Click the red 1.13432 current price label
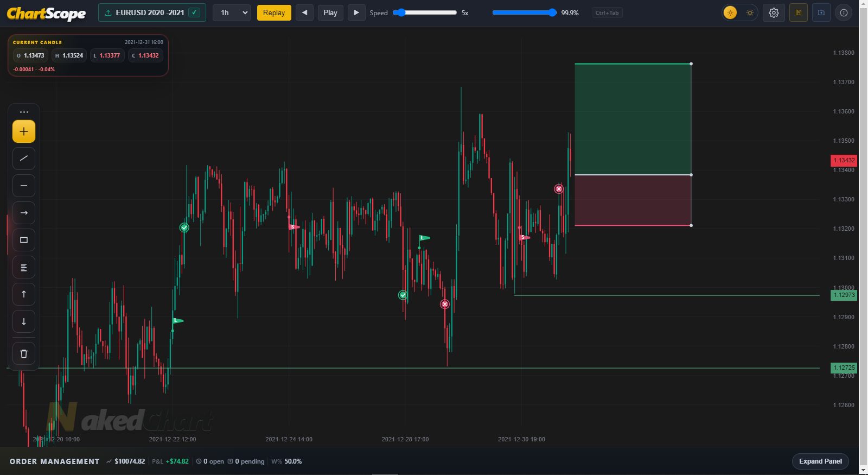 click(844, 161)
